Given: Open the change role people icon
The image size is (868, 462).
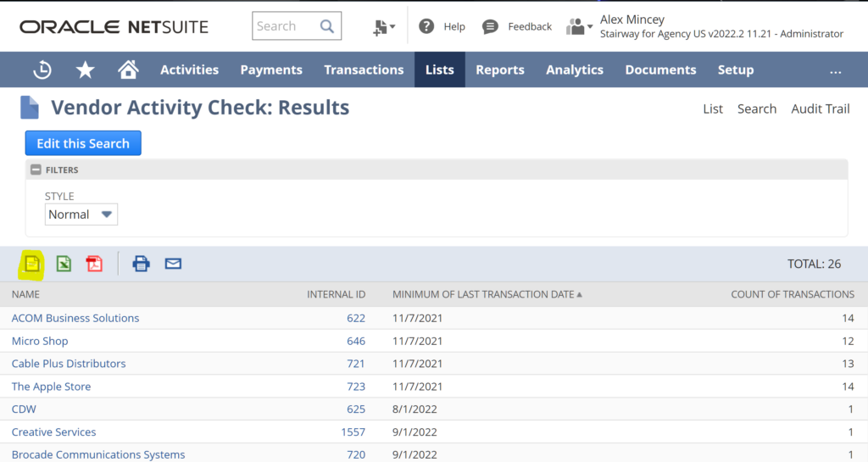Looking at the screenshot, I should [x=579, y=26].
